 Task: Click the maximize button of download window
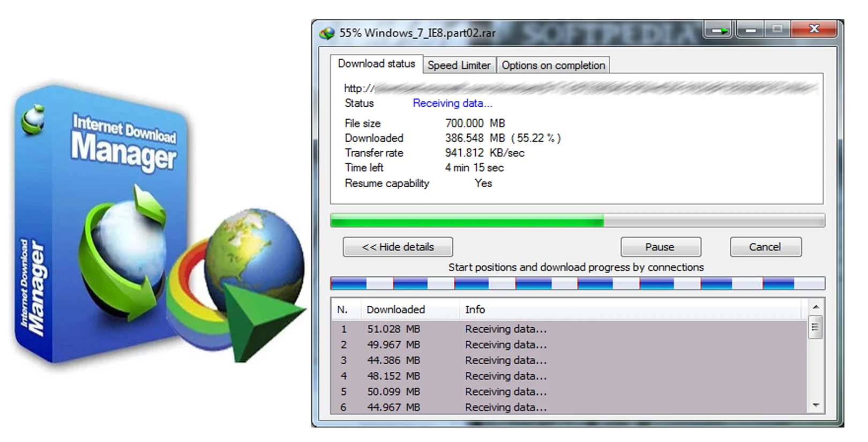point(777,30)
